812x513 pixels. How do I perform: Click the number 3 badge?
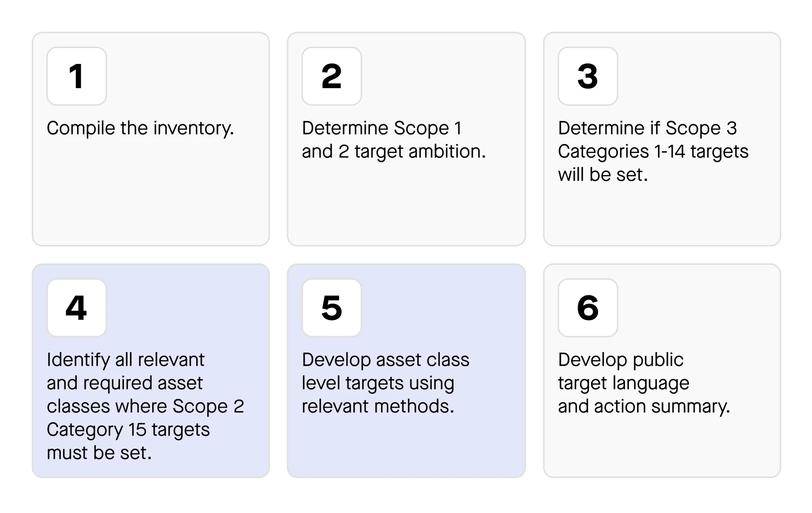tap(587, 76)
